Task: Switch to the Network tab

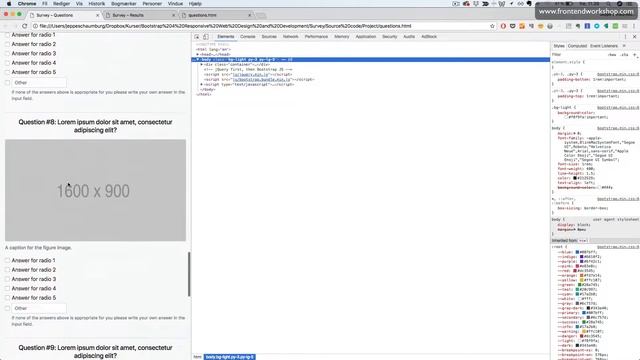Action: 291,37
